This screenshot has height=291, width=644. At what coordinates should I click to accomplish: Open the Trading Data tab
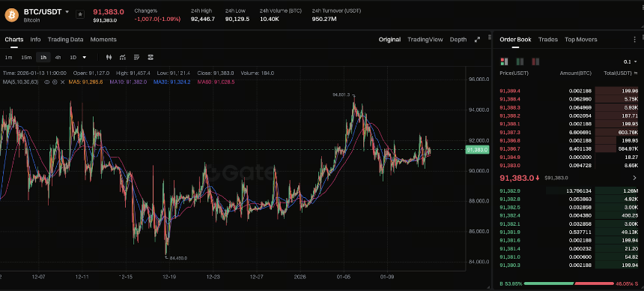[x=65, y=40]
